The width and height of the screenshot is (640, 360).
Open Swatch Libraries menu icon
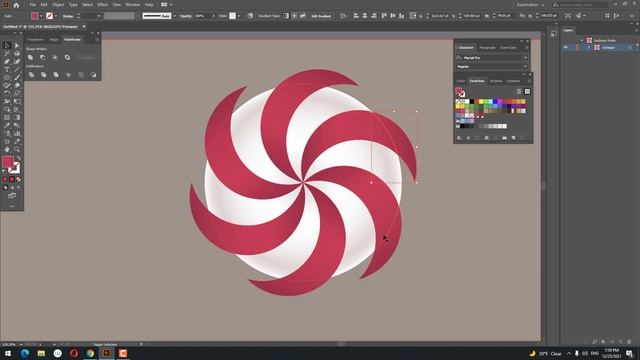pos(459,138)
